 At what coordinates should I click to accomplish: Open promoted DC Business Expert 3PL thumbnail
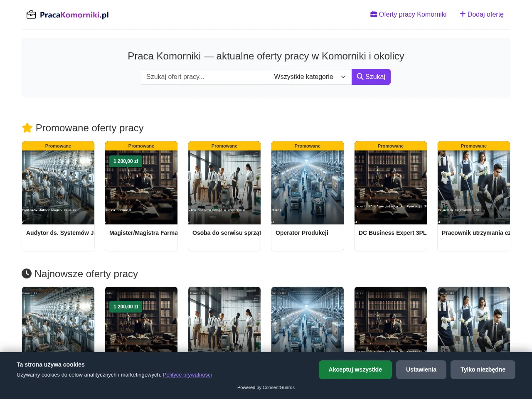pyautogui.click(x=391, y=187)
